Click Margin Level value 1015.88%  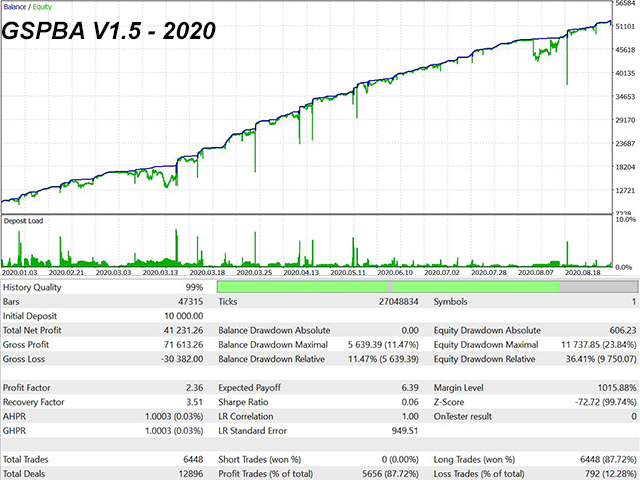pos(617,388)
